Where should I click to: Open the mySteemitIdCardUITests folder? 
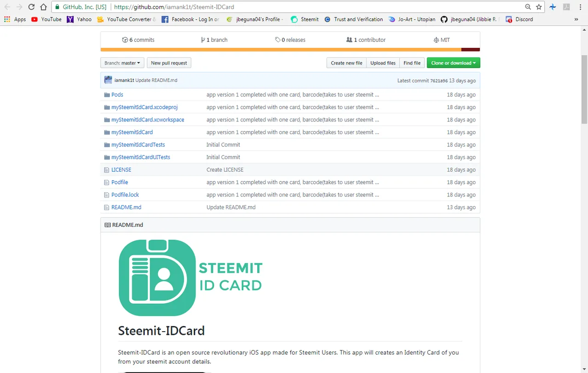tap(141, 157)
